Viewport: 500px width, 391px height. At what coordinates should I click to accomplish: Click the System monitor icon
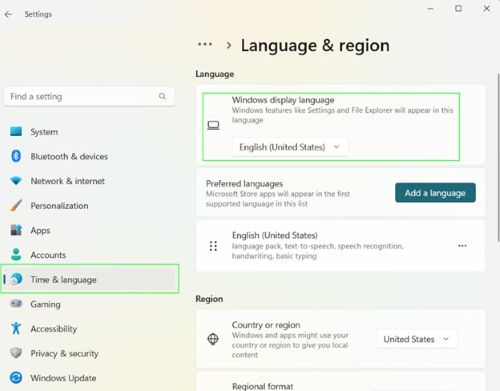pyautogui.click(x=16, y=132)
